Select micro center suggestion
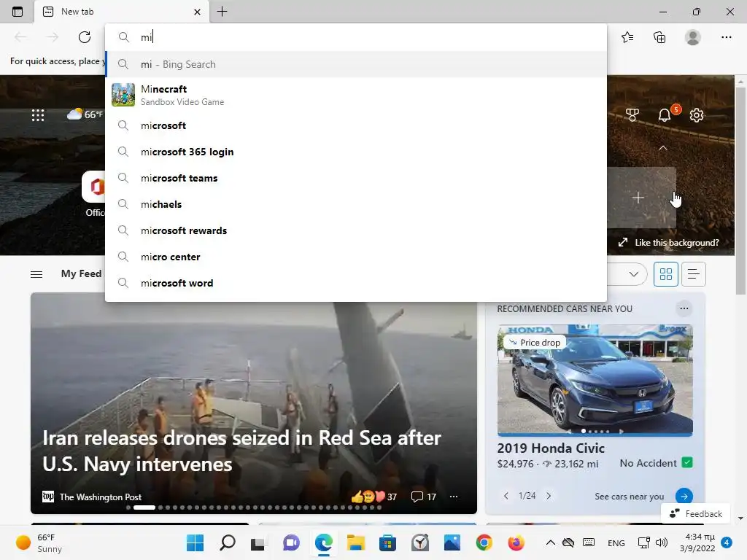 pos(356,257)
